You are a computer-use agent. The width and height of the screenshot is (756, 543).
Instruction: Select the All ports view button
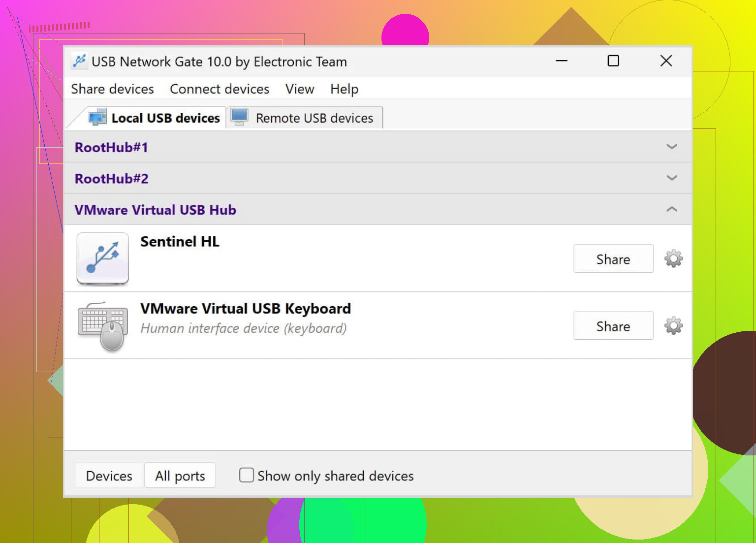180,476
